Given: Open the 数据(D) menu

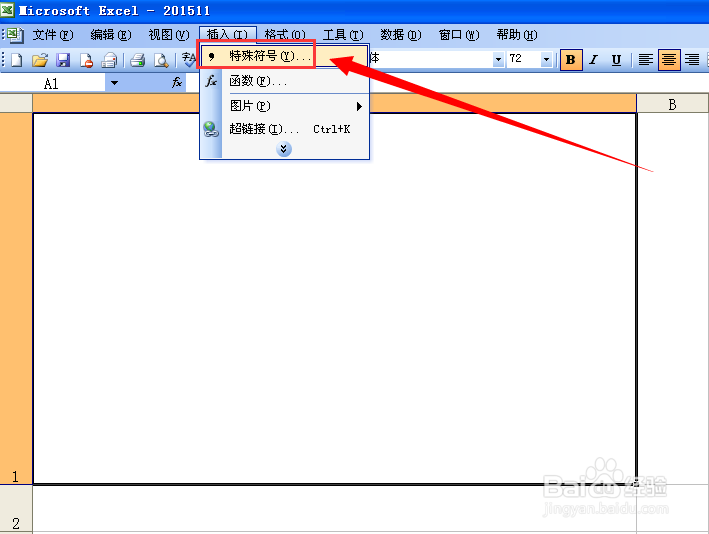Looking at the screenshot, I should (x=401, y=35).
